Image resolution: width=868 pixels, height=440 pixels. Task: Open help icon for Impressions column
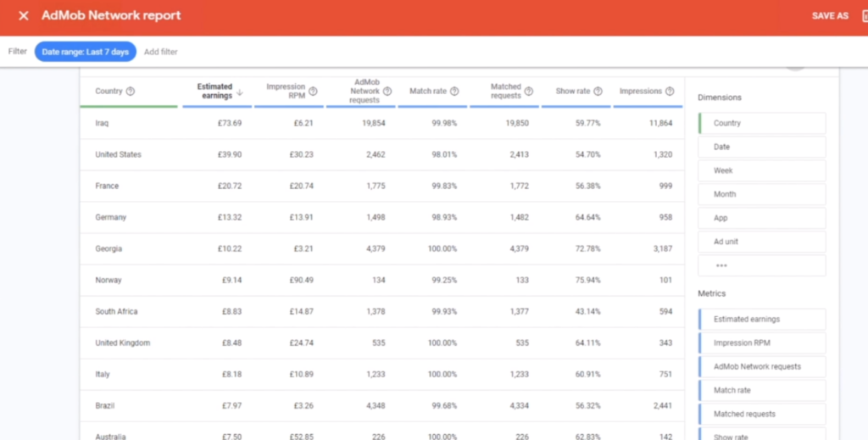tap(670, 92)
